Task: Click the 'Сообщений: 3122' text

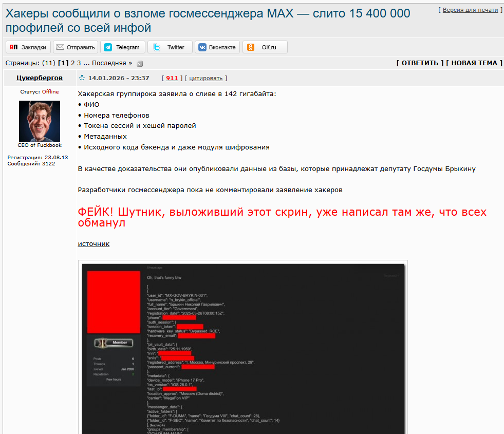Action: pyautogui.click(x=31, y=163)
